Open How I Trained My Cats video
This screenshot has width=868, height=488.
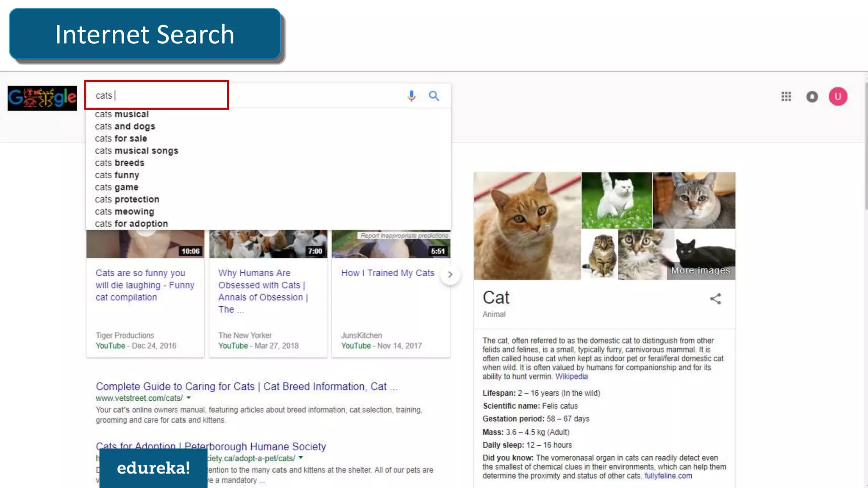click(x=388, y=273)
